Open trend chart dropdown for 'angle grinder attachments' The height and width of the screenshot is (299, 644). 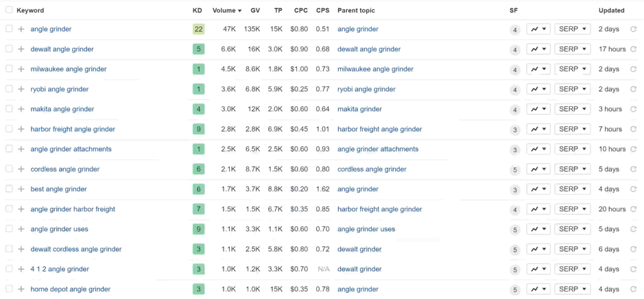(538, 149)
